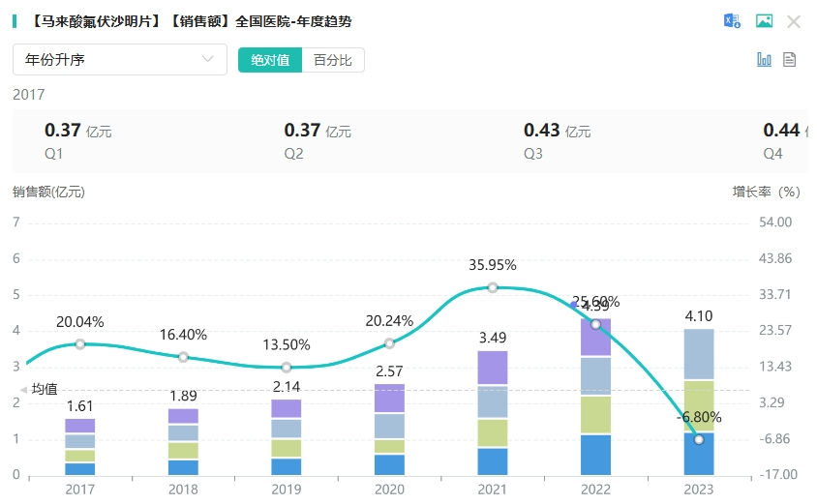Click the 2017 stacked sales bar
The image size is (817, 504).
click(x=79, y=447)
